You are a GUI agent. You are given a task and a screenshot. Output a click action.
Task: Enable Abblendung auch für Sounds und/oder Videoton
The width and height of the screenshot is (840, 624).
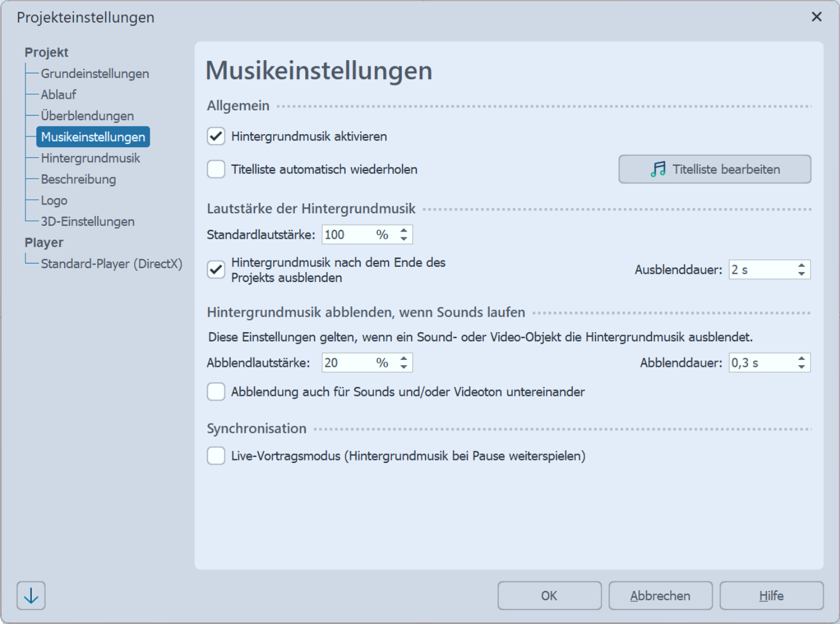216,392
